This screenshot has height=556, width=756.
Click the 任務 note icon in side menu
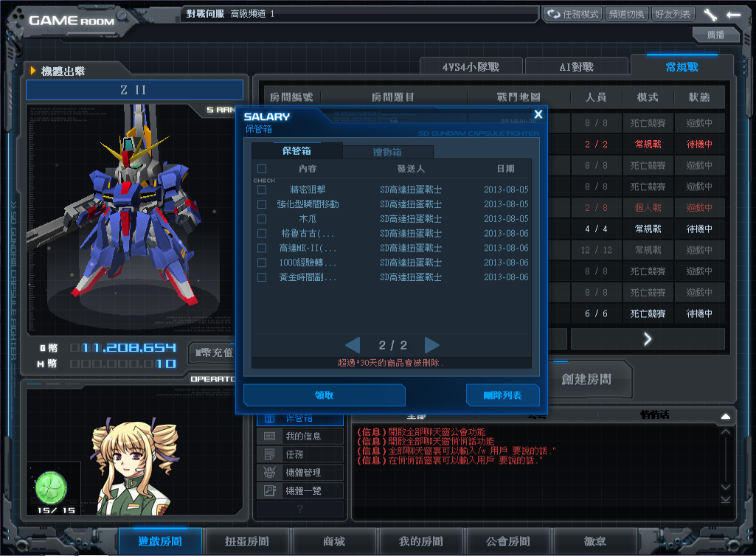coord(269,454)
